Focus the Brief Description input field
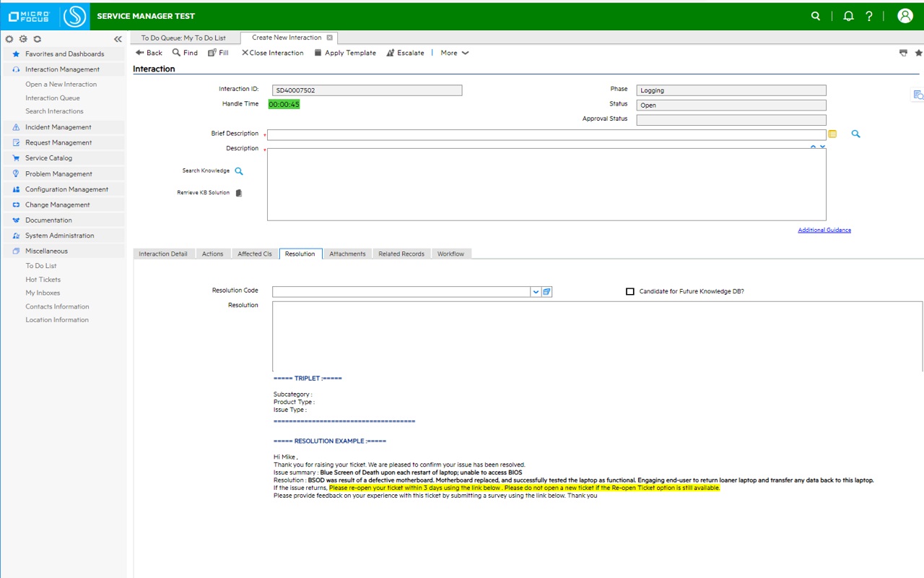924x578 pixels. click(x=546, y=134)
